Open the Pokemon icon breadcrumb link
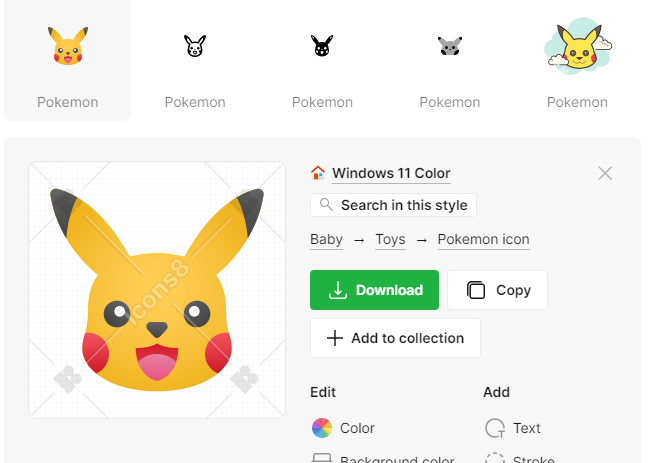The image size is (655, 463). pos(483,239)
